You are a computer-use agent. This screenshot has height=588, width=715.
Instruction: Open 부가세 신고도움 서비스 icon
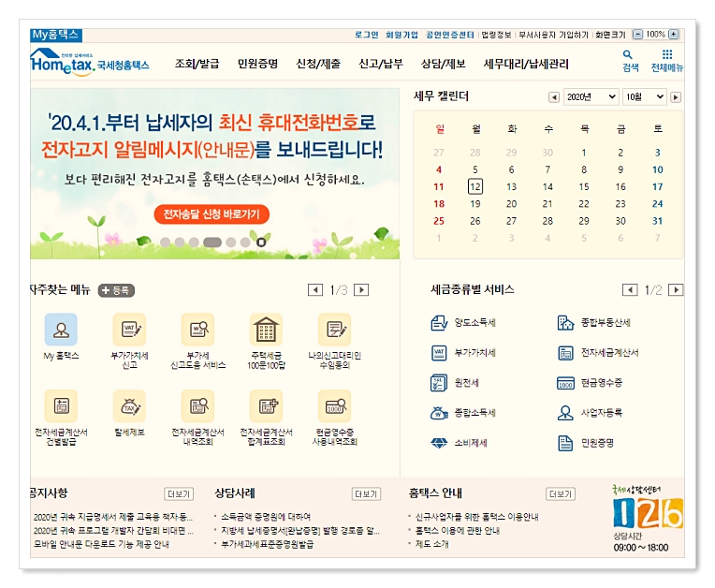point(197,330)
